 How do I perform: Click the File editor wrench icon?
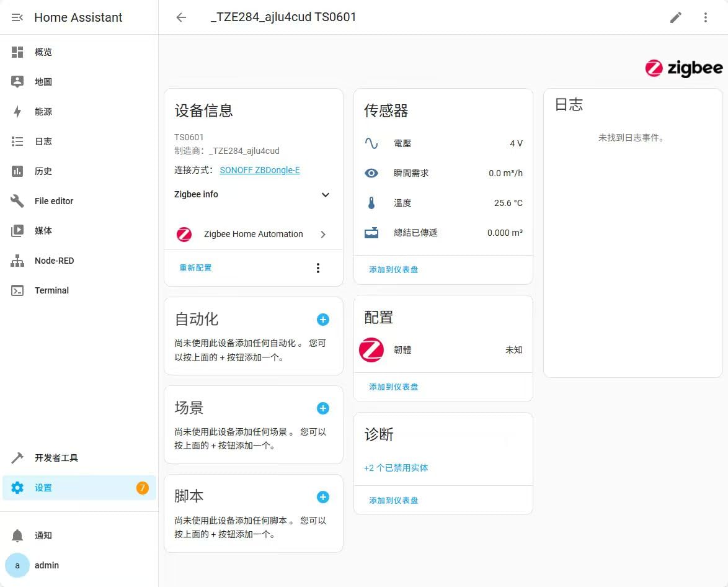[x=17, y=201]
